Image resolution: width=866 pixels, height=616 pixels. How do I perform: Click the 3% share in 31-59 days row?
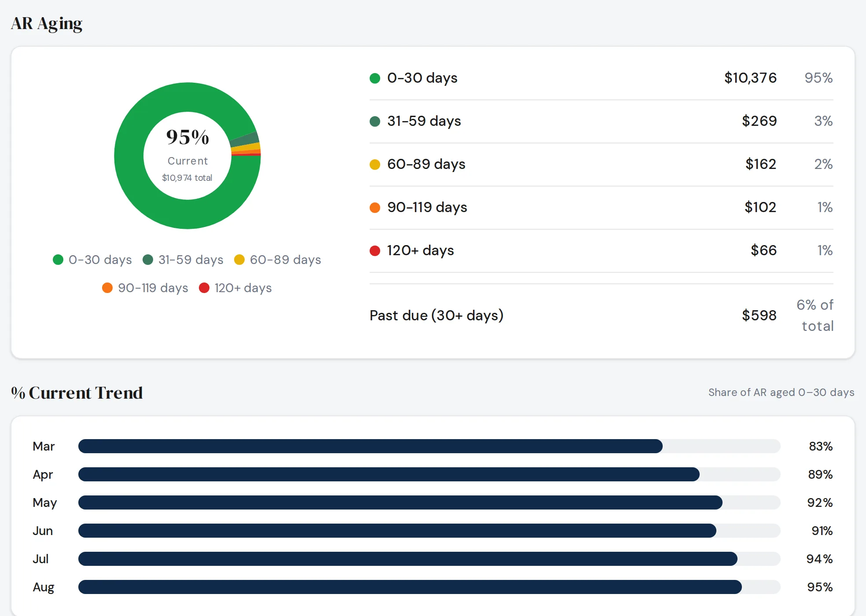823,121
